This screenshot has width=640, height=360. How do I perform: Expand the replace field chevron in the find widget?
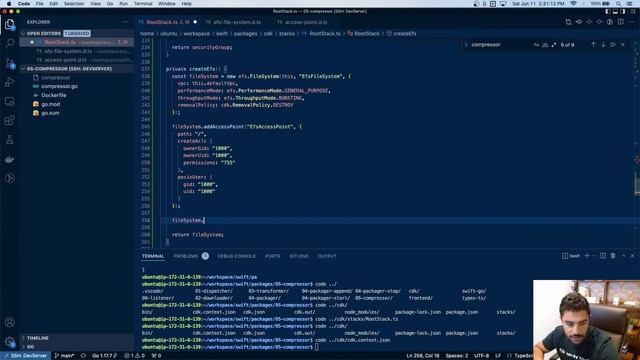[466, 44]
